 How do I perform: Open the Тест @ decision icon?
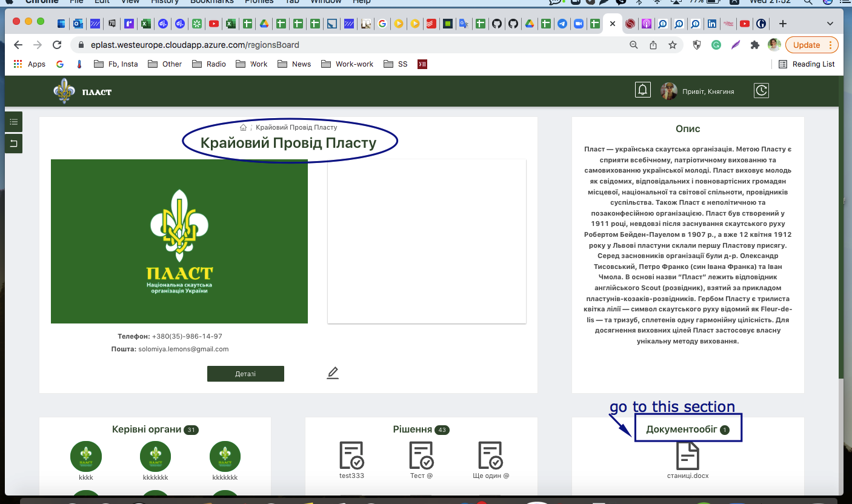pos(421,456)
